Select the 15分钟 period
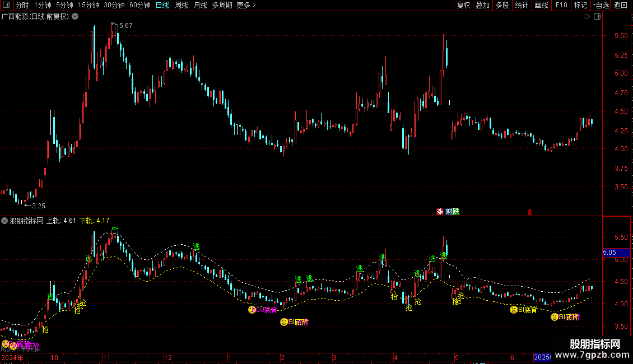Viewport: 633px width, 364px height. pos(89,5)
